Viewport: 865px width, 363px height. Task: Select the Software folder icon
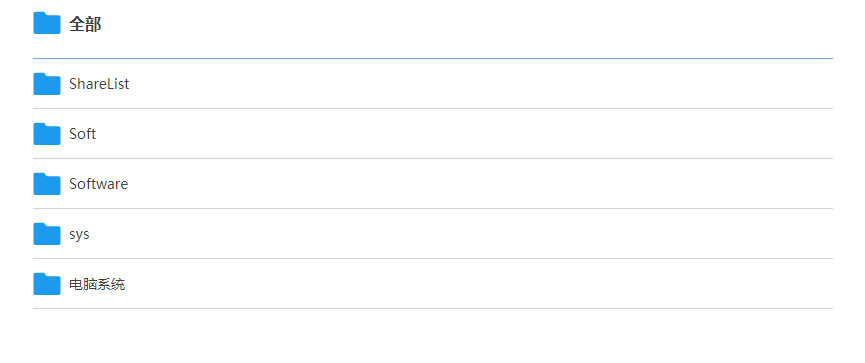[x=47, y=184]
